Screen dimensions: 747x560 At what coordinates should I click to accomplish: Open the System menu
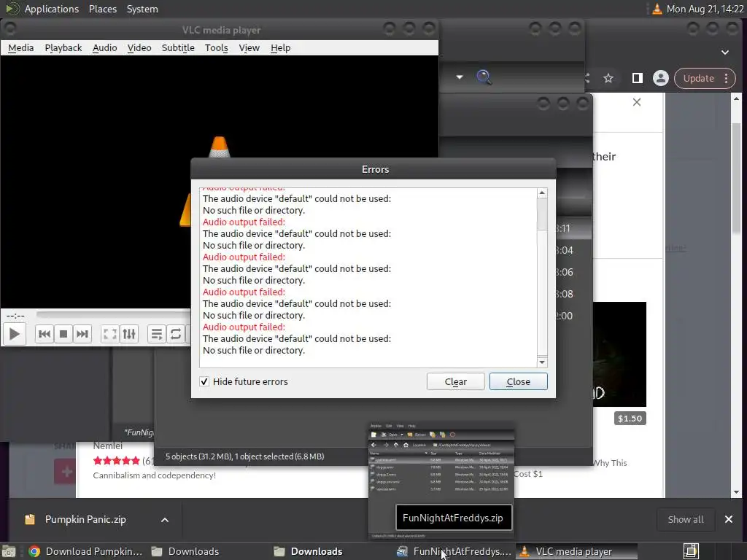coord(142,9)
